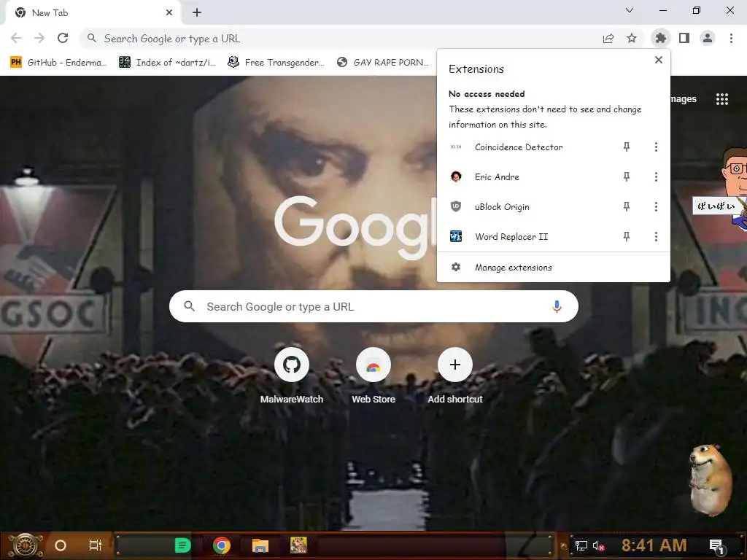Click the Images link on Google page
This screenshot has height=560, width=747.
684,99
